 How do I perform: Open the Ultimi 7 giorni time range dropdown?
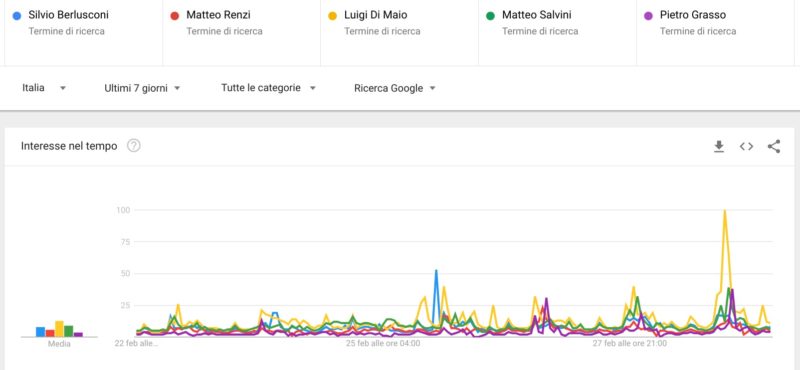pos(142,88)
